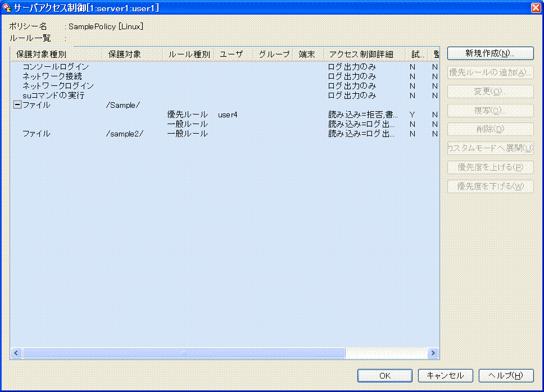
Task: Open help with ヘルプ(H) button
Action: coord(506,376)
